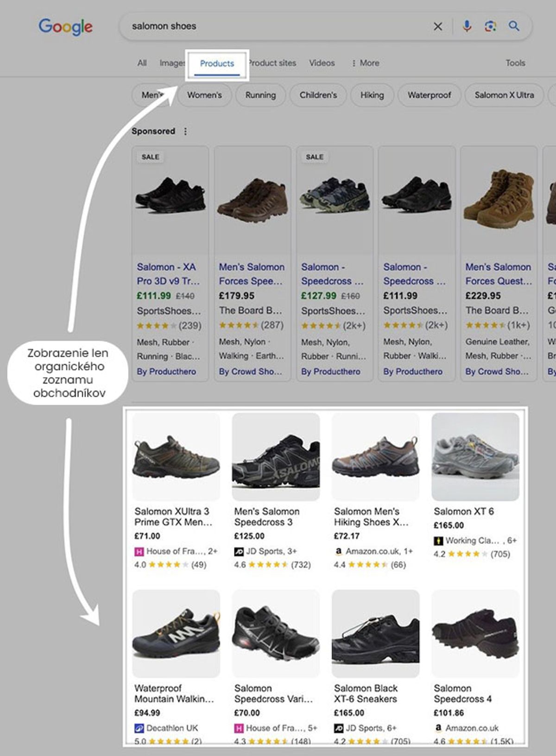Viewport: 556px width, 756px height.
Task: Open Salomon Speedcross 4 listing title
Action: pyautogui.click(x=462, y=693)
